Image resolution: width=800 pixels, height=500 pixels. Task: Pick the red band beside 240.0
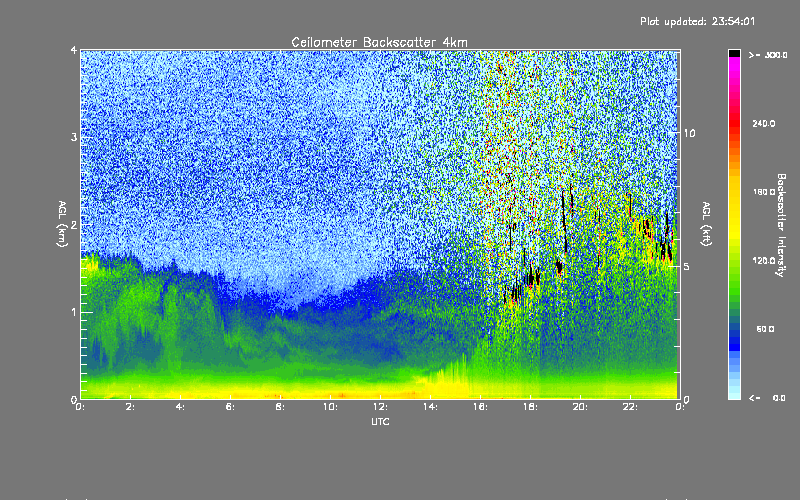click(734, 123)
